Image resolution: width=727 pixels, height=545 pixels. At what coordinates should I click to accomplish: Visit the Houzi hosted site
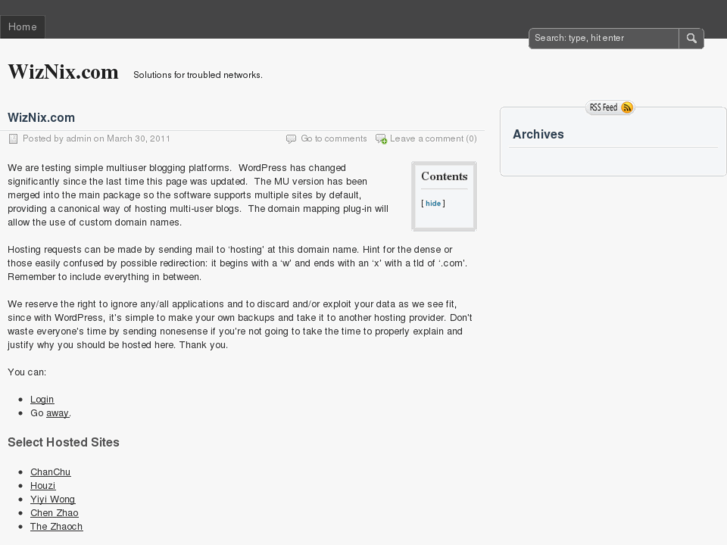click(x=43, y=485)
